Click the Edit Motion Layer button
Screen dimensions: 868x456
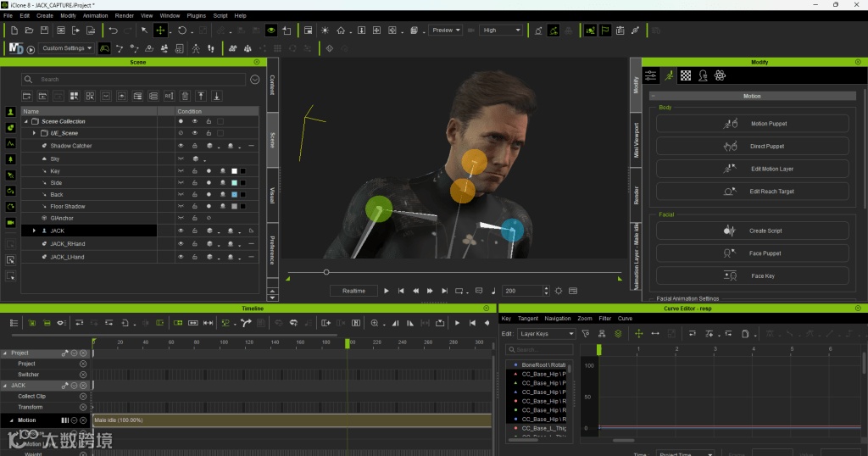coord(752,169)
